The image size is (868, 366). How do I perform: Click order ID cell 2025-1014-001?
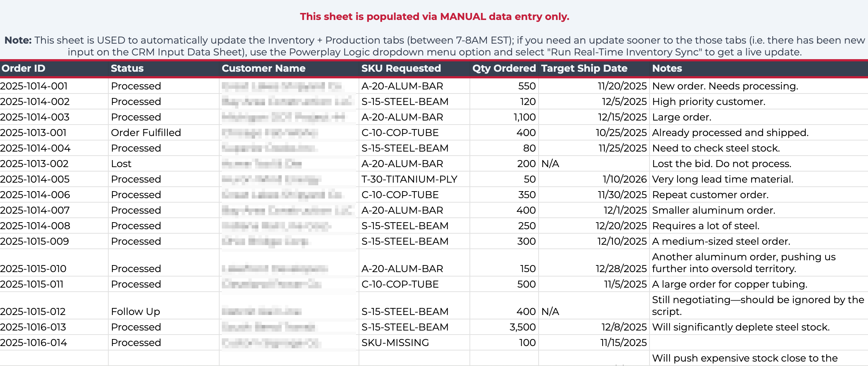coord(54,86)
